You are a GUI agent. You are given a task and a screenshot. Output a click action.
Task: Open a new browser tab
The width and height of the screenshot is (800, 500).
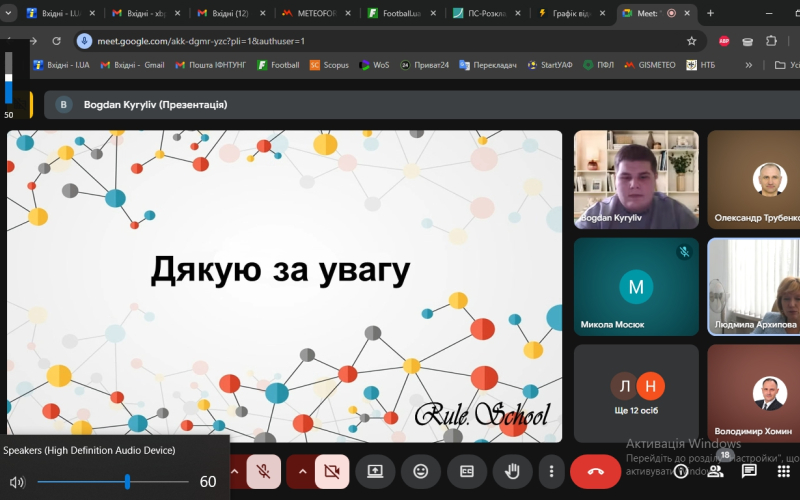tap(710, 13)
